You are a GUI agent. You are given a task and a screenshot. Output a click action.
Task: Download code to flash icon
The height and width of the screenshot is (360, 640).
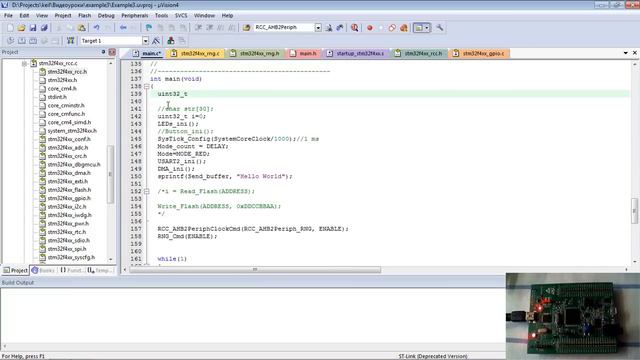[x=71, y=41]
